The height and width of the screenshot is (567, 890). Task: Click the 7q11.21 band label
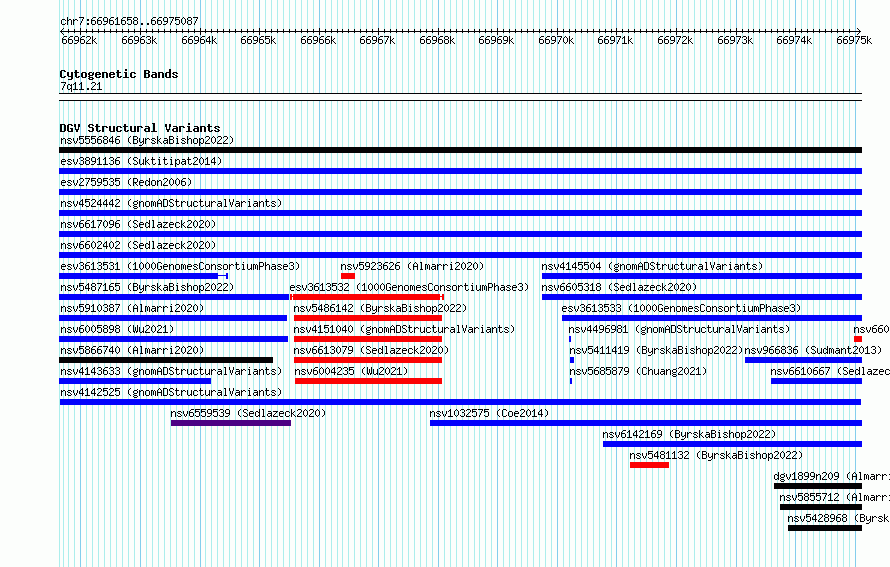(81, 86)
